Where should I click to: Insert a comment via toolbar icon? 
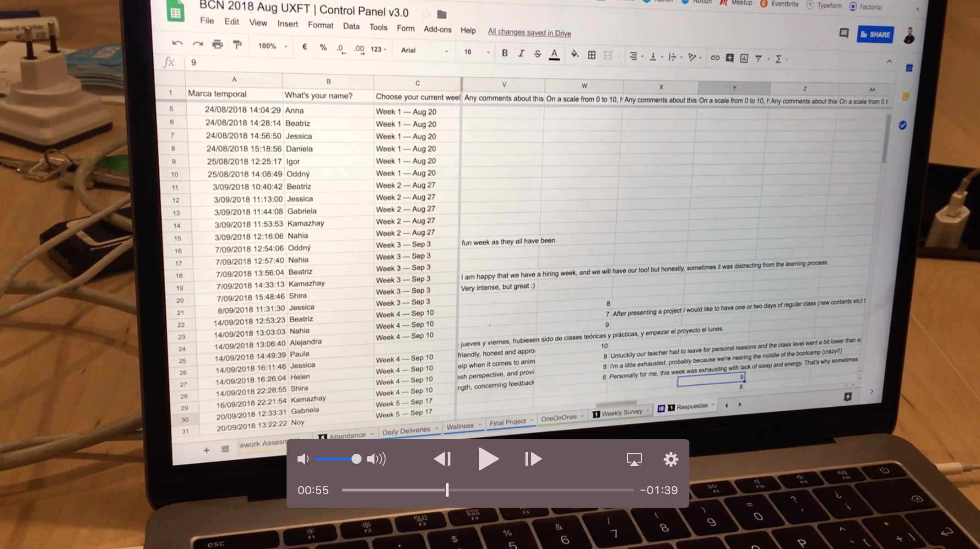[x=730, y=58]
